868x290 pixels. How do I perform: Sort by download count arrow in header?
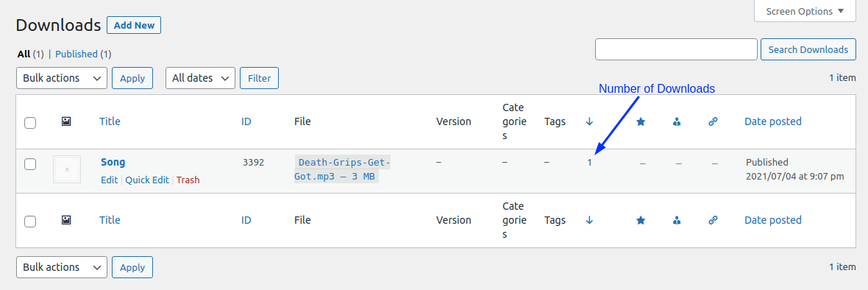coord(589,121)
